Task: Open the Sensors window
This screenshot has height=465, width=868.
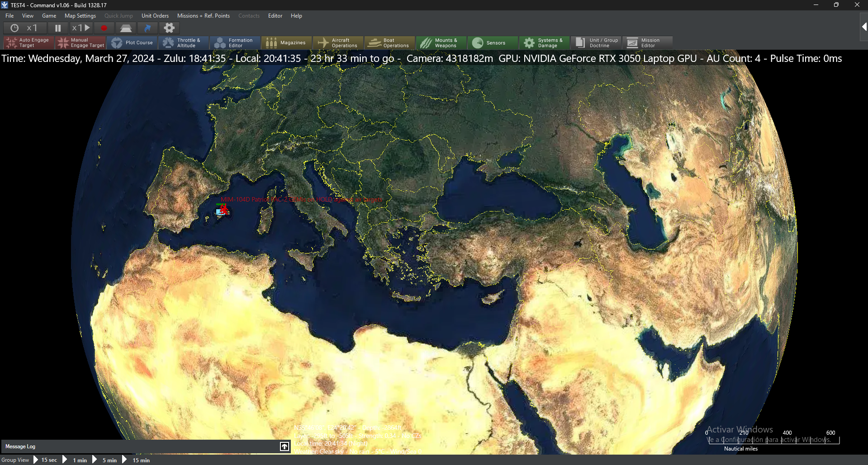Action: coord(493,43)
